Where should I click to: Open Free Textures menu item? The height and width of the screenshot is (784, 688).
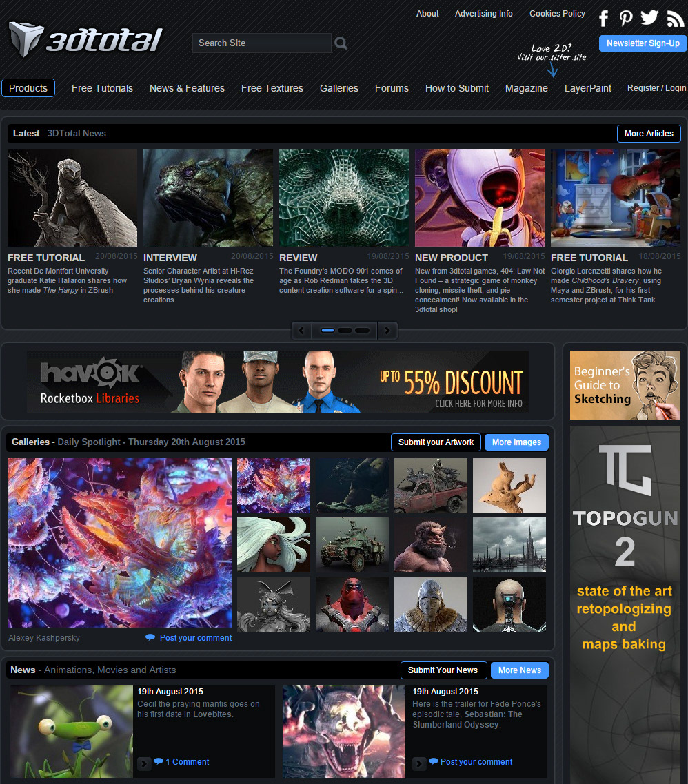click(272, 88)
